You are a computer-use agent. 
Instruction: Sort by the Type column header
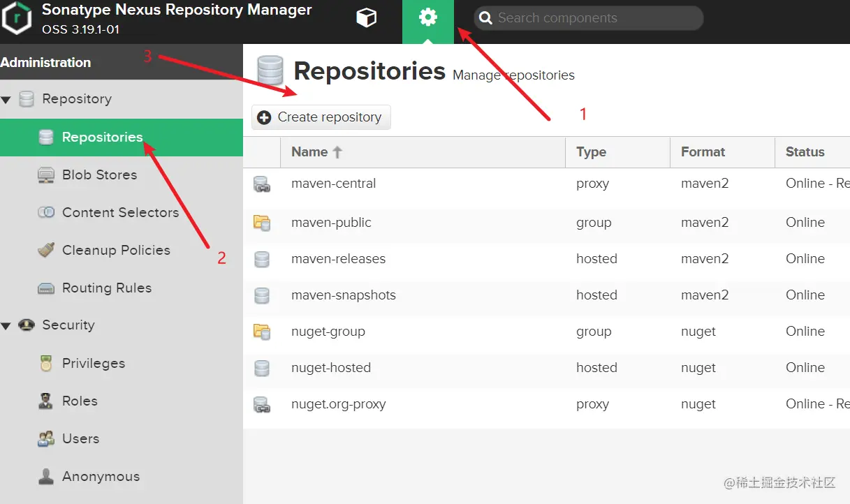617,152
